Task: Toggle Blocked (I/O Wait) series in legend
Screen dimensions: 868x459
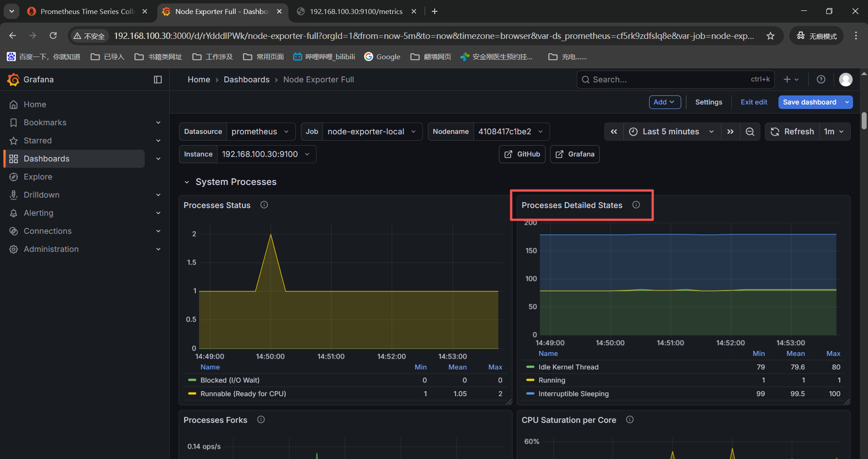Action: pos(230,380)
